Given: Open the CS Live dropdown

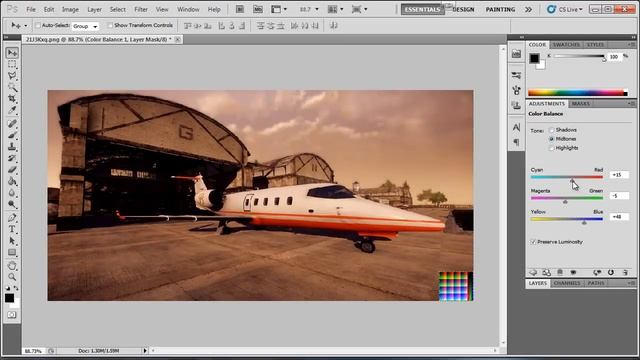Looking at the screenshot, I should pyautogui.click(x=565, y=9).
